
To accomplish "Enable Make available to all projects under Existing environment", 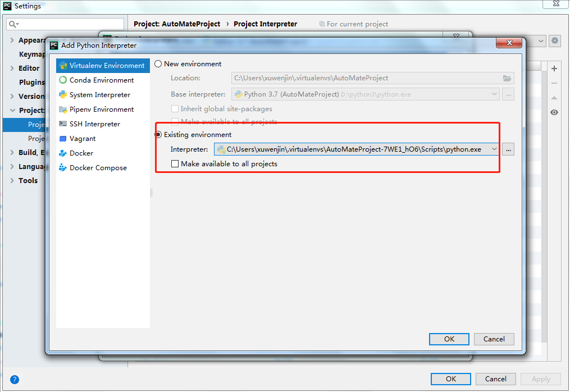I will [175, 163].
